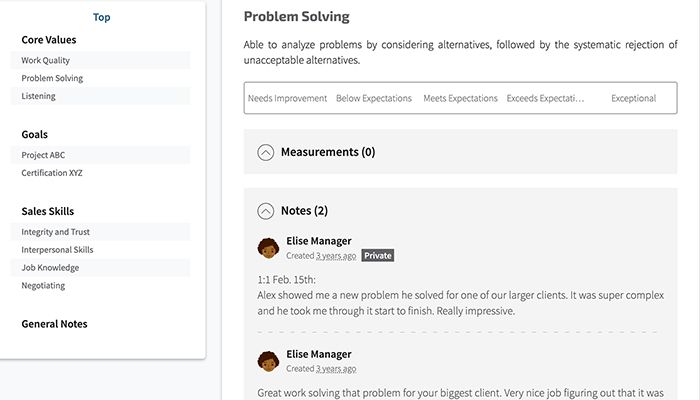Go to Problem Solving sidebar item

(x=52, y=79)
